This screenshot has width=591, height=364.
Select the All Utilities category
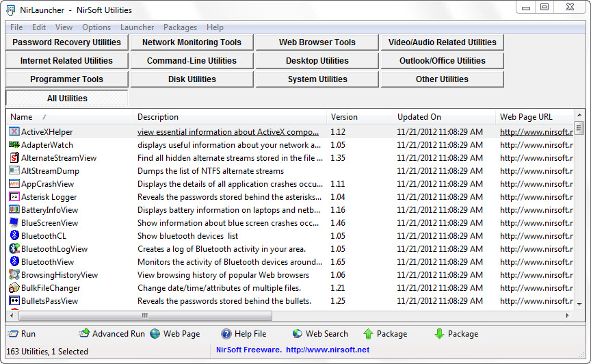[67, 98]
